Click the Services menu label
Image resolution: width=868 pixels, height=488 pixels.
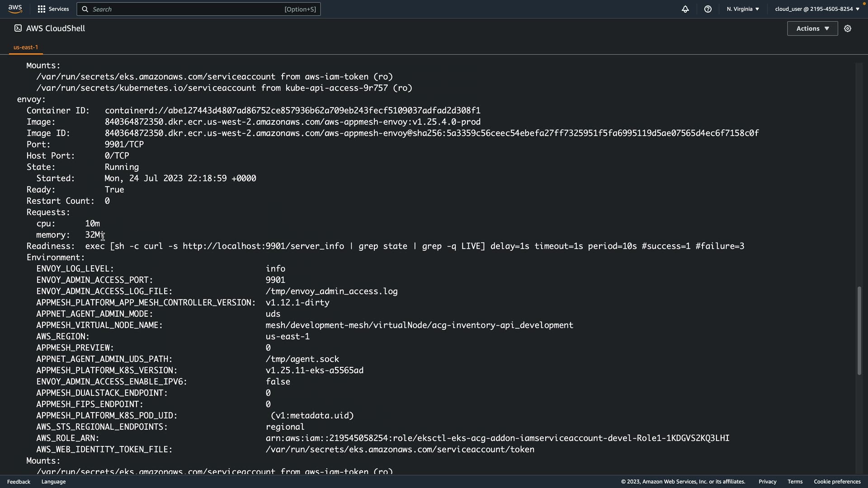click(59, 9)
